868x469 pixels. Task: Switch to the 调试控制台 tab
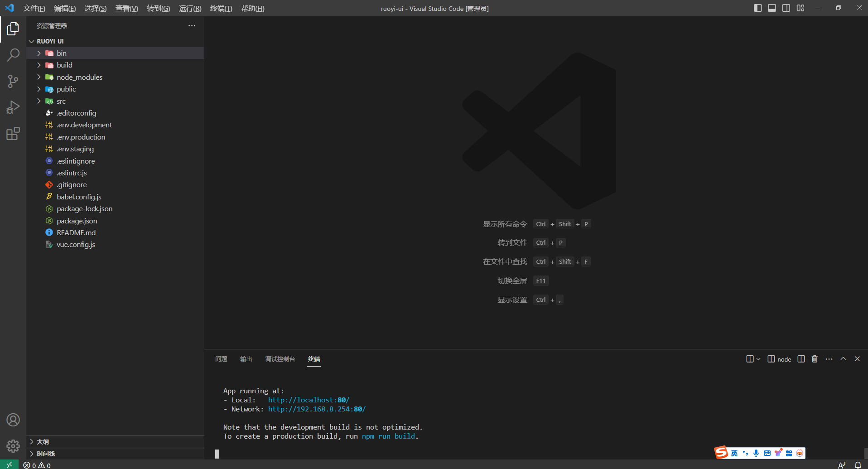pos(280,359)
